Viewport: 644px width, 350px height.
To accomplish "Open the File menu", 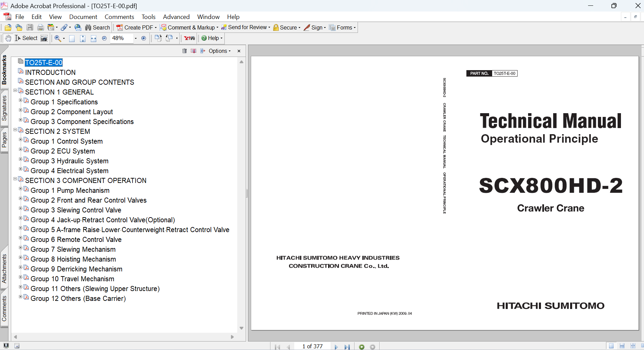I will click(x=20, y=17).
